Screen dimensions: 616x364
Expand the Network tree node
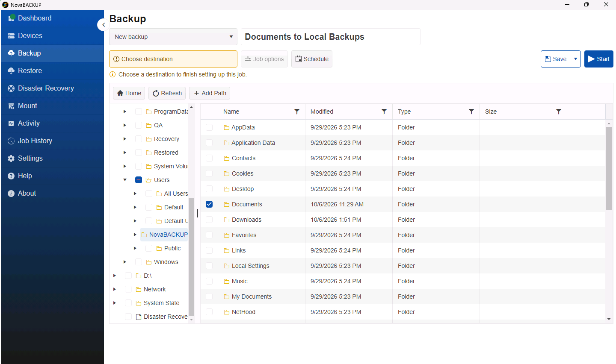pyautogui.click(x=115, y=289)
